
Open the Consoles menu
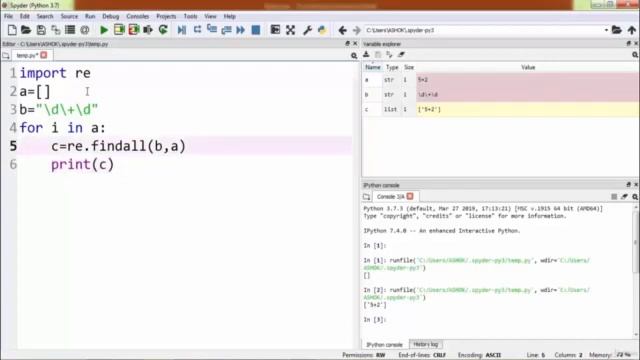(x=138, y=16)
